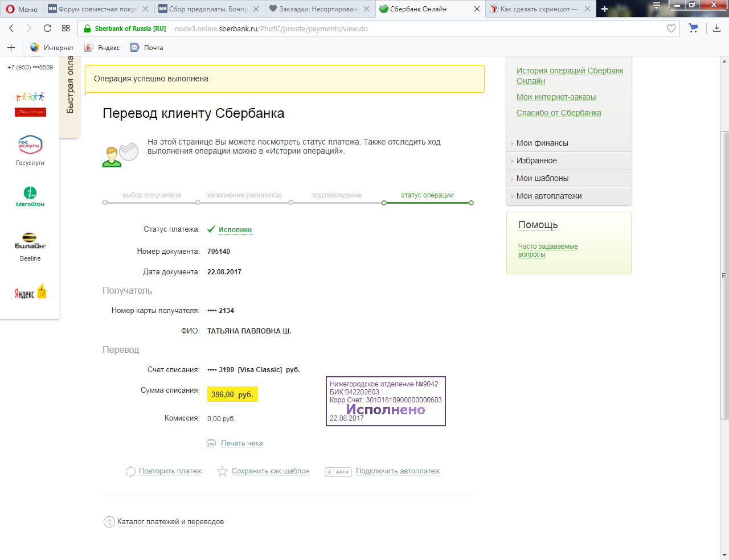Click the green checkmark beside Исполнен
Screen dimensions: 729x560
tap(211, 229)
